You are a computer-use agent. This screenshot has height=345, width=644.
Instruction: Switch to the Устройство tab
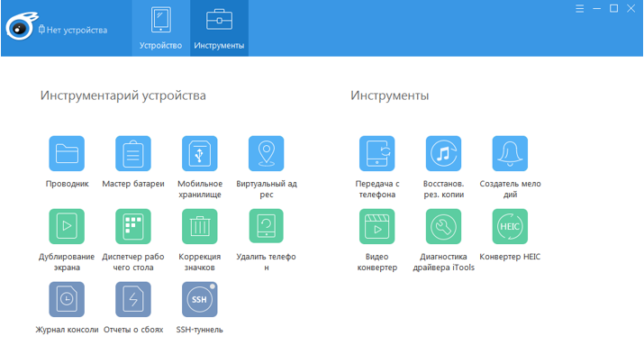pos(160,28)
